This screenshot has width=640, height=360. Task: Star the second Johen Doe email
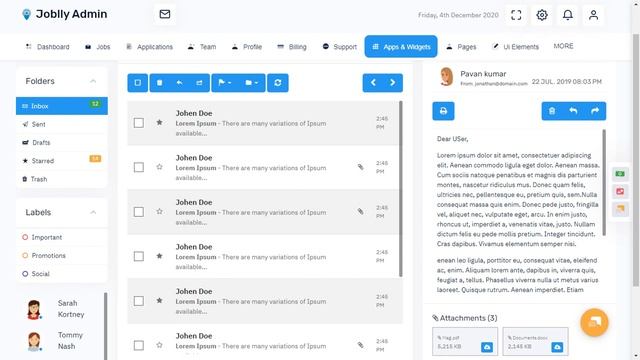[159, 167]
